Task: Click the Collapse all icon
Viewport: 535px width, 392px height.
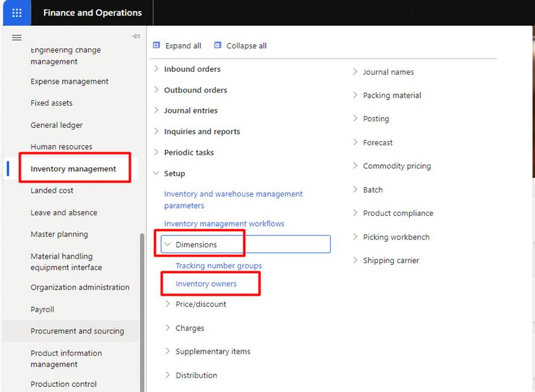Action: click(217, 45)
